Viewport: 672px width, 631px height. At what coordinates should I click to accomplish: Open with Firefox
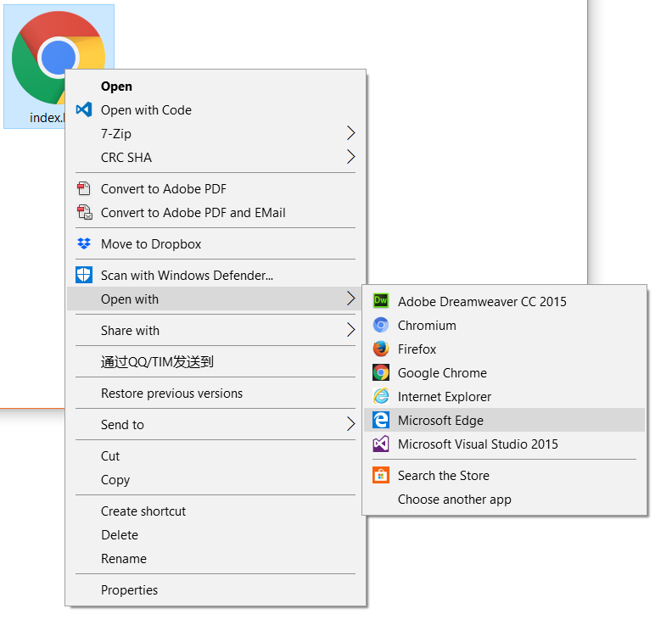click(505, 349)
